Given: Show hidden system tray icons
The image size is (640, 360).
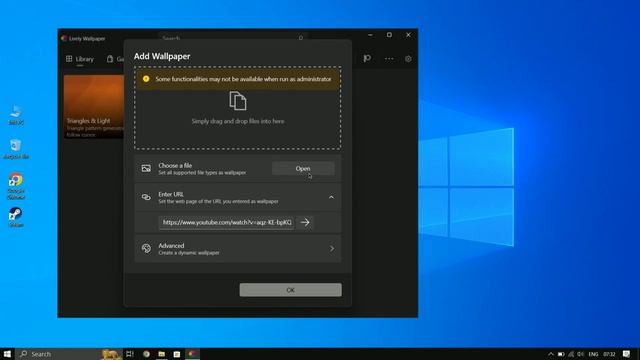Looking at the screenshot, I should (x=551, y=354).
